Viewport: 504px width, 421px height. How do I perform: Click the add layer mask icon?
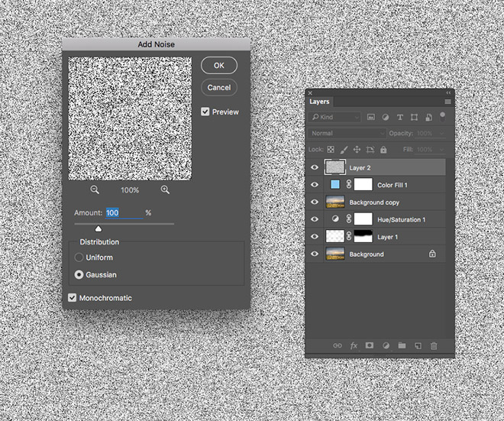(370, 345)
